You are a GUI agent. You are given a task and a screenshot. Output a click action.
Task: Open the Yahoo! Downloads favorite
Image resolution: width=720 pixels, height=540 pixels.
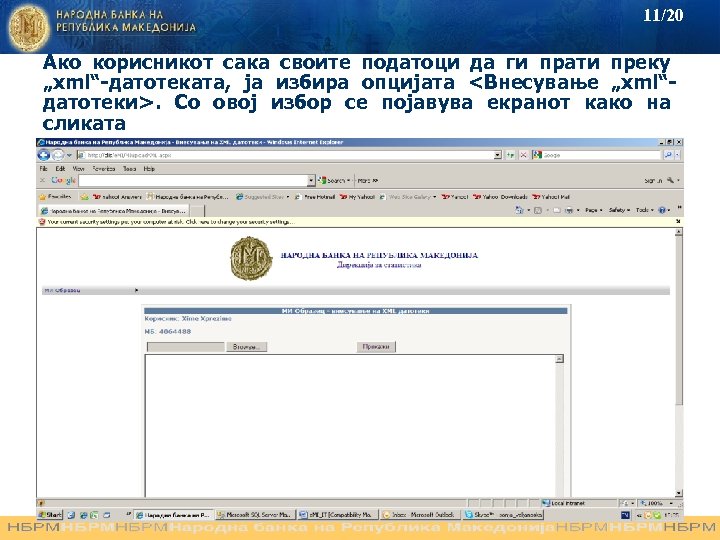click(x=500, y=197)
